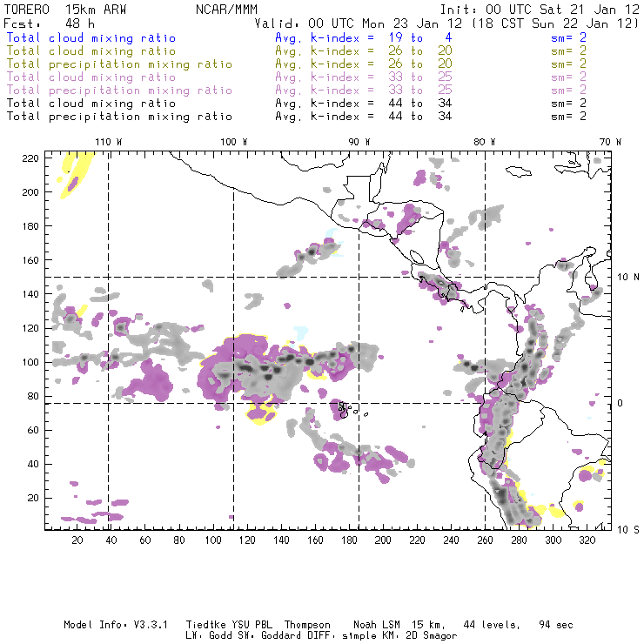Click the blue 'sm= 2' legend value
The image size is (644, 644).
coord(569,38)
